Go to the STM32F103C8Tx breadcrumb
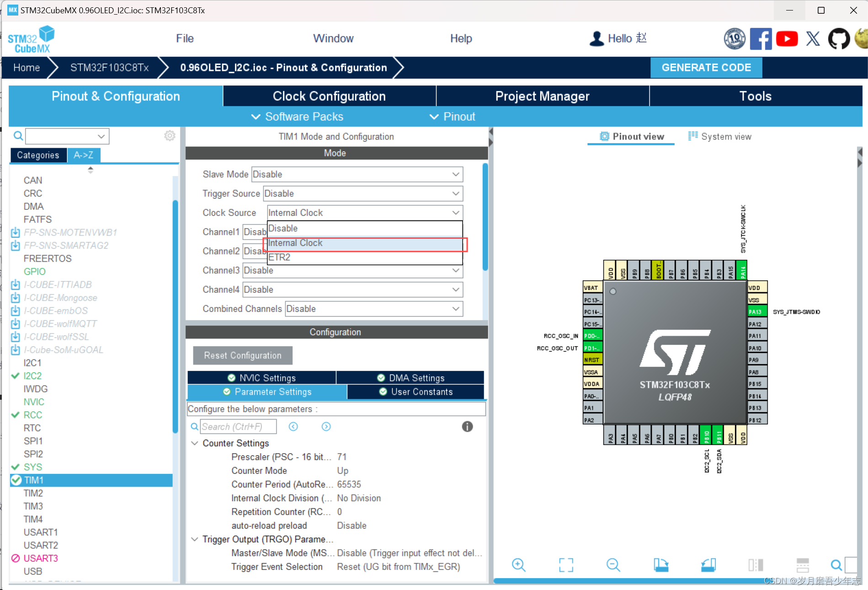The width and height of the screenshot is (868, 590). tap(110, 68)
